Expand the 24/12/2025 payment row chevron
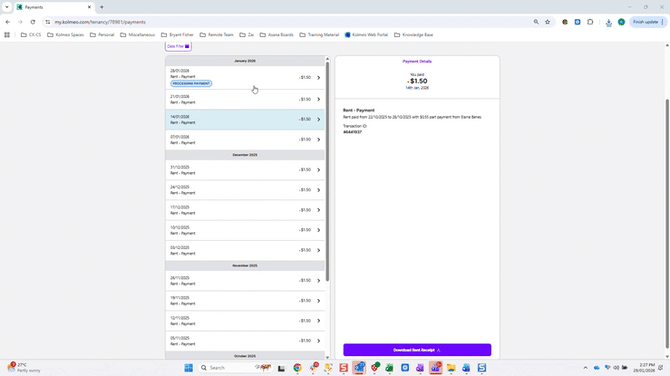Image resolution: width=670 pixels, height=376 pixels. [318, 190]
